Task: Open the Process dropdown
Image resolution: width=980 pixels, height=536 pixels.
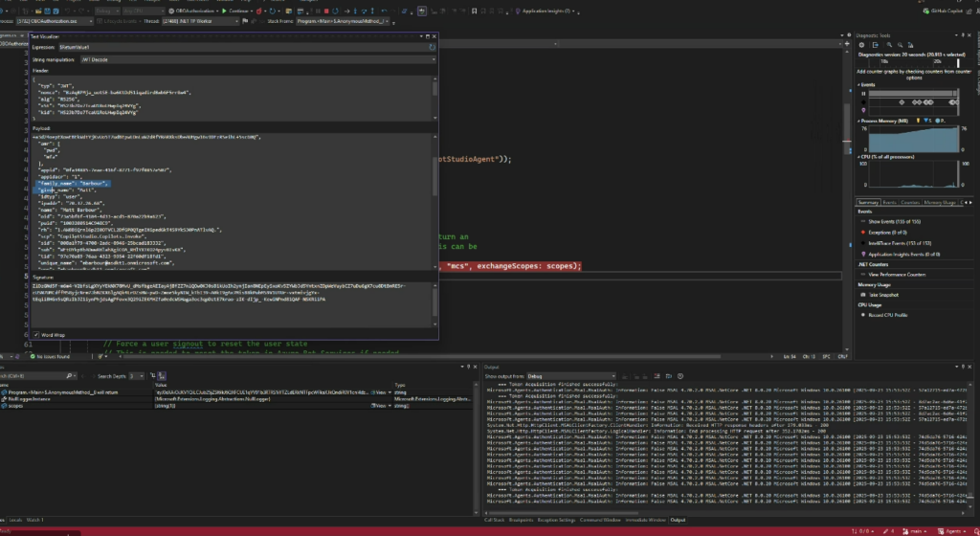Action: click(55, 21)
